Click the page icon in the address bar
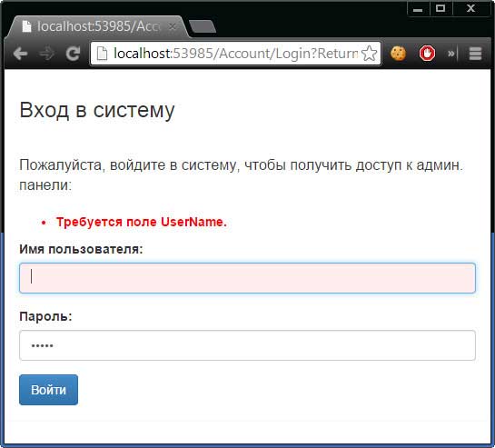This screenshot has height=448, width=495. click(102, 54)
